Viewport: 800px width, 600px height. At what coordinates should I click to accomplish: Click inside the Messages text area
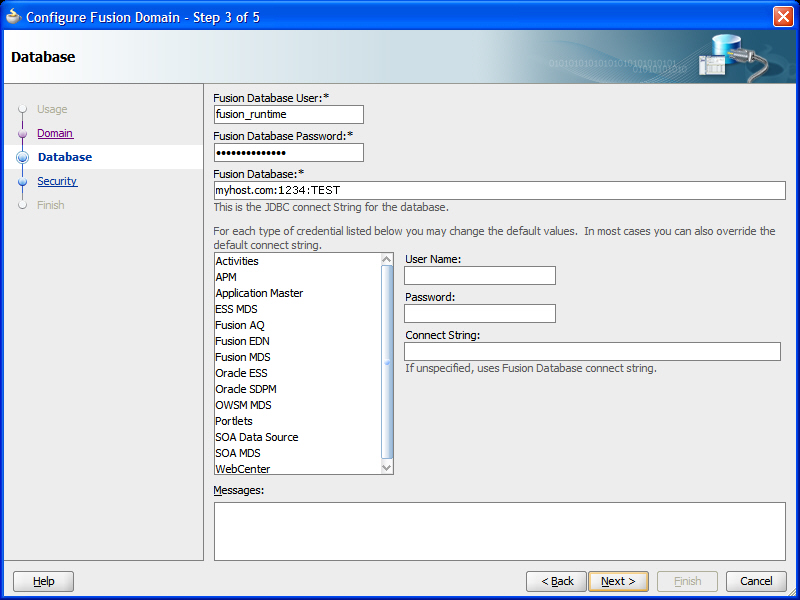pos(499,531)
